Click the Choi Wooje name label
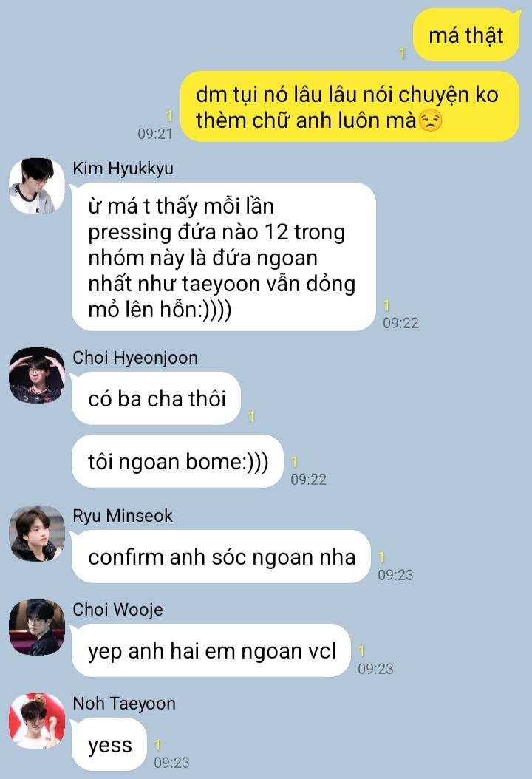 click(x=117, y=610)
